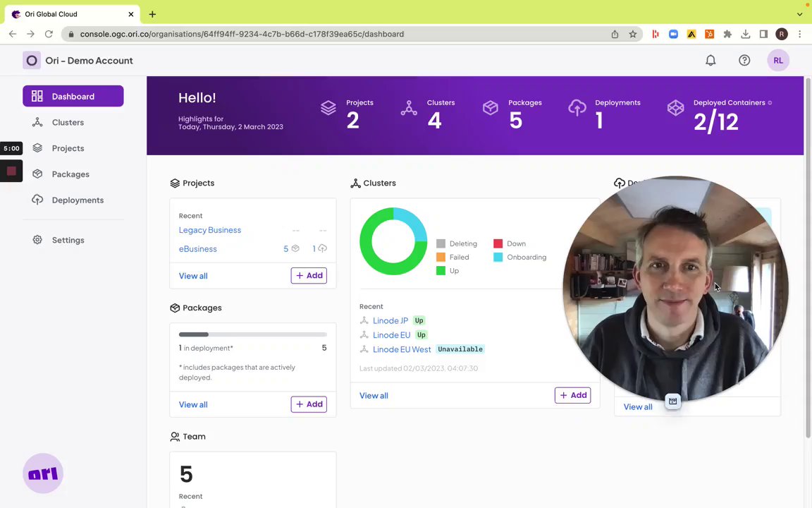812x508 pixels.
Task: Close the Ori Global Cloud tab
Action: click(x=131, y=15)
